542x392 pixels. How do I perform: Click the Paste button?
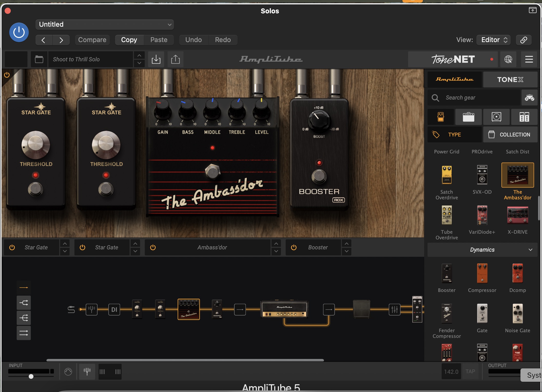tap(159, 40)
